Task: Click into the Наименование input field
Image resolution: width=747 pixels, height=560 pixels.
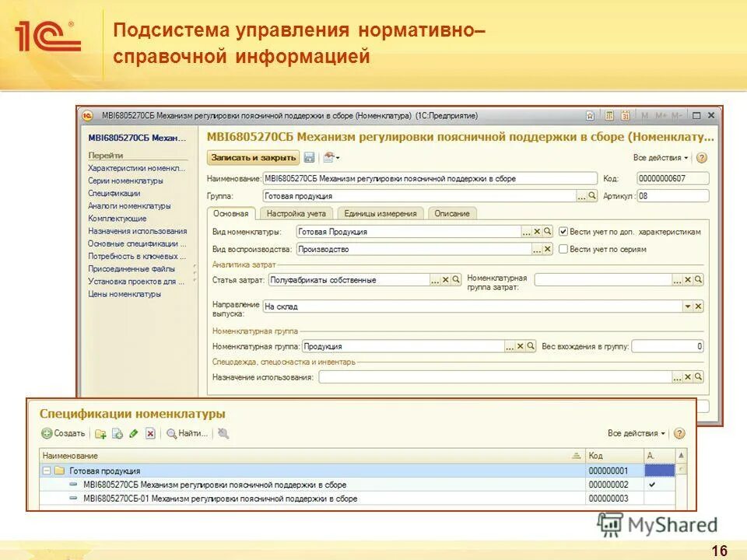Action: click(x=430, y=179)
